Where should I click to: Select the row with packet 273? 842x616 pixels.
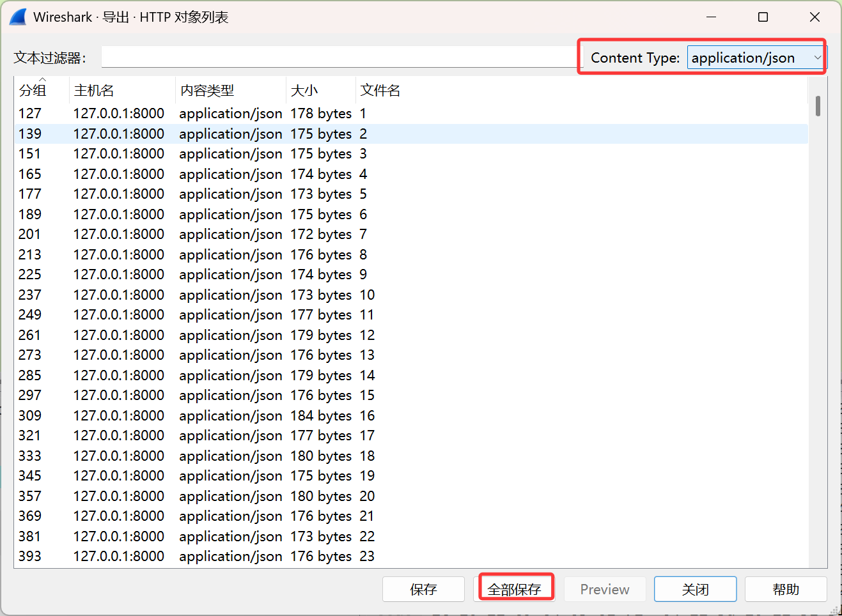click(411, 355)
